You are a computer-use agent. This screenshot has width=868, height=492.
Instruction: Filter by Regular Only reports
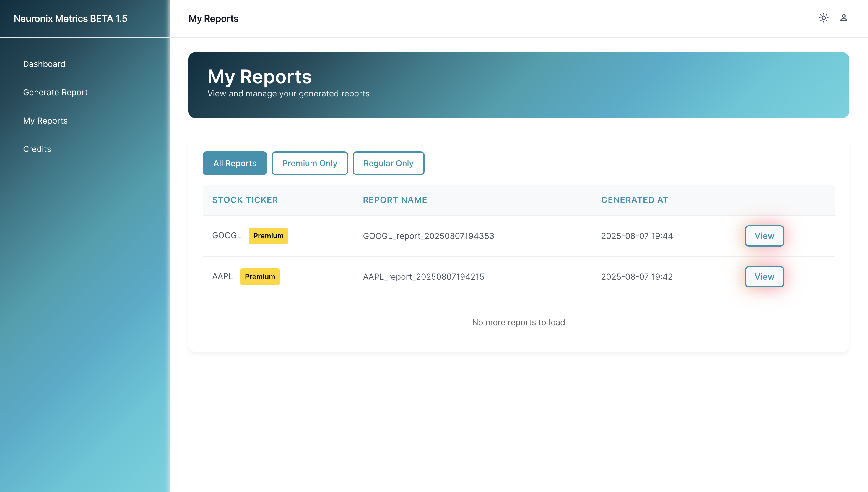coord(388,163)
